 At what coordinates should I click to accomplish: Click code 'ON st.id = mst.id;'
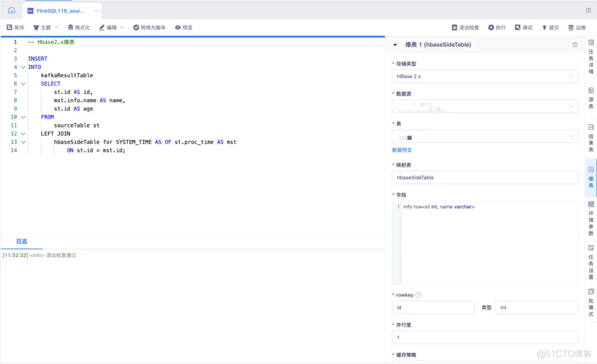(x=96, y=151)
